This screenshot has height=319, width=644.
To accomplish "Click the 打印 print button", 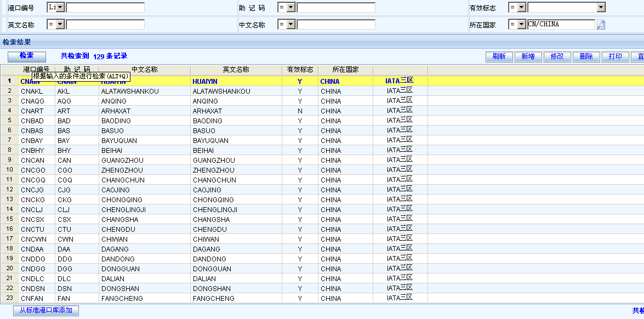I will [x=615, y=56].
